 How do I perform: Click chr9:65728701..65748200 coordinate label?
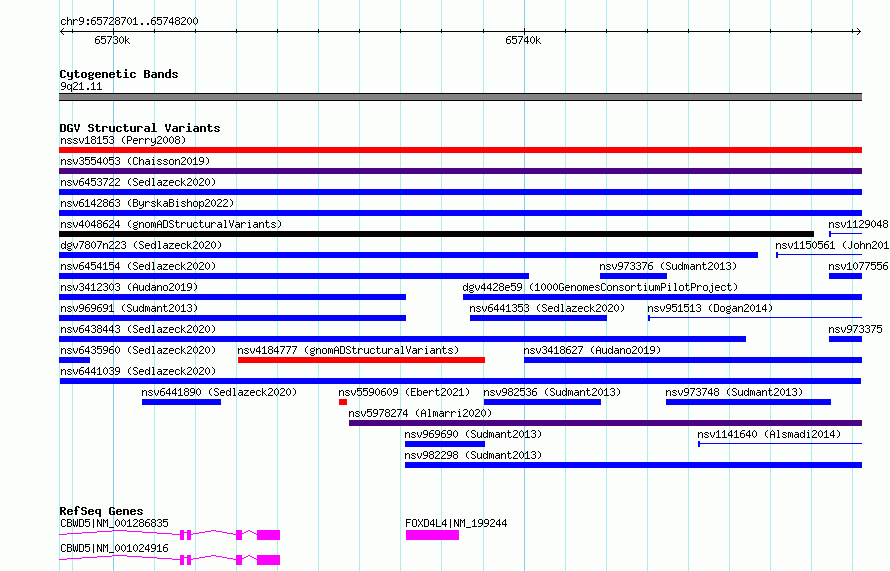129,21
